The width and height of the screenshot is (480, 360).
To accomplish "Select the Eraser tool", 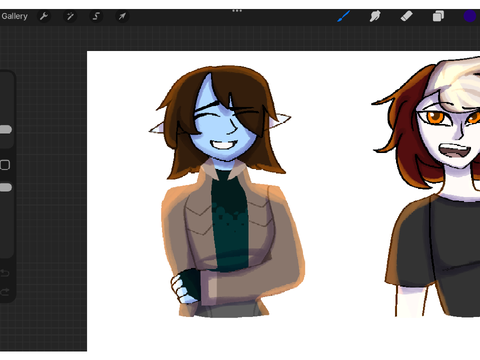I will tap(406, 16).
